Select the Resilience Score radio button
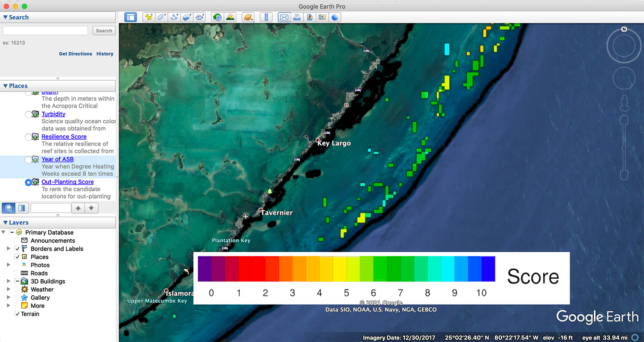Screen dimensions: 644x342 [x=28, y=137]
